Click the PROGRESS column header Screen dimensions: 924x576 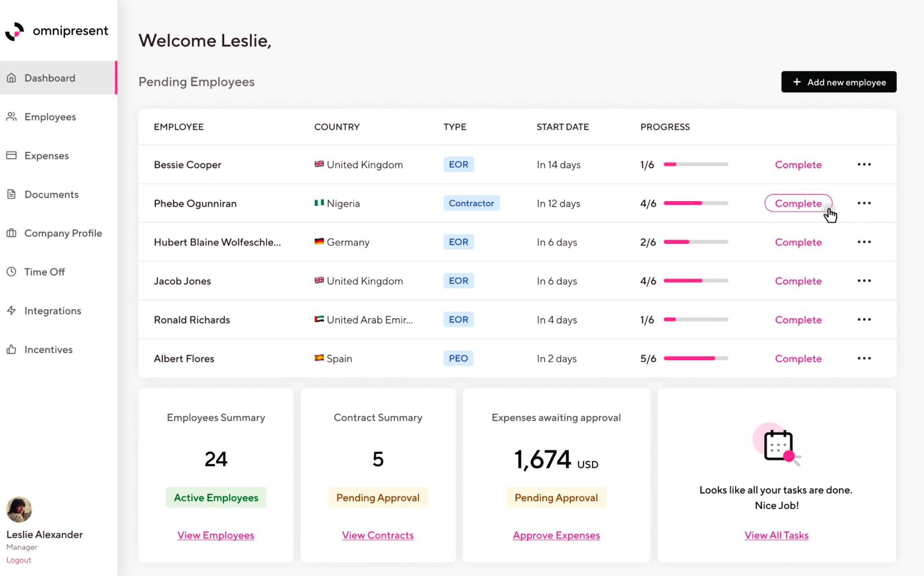point(665,127)
